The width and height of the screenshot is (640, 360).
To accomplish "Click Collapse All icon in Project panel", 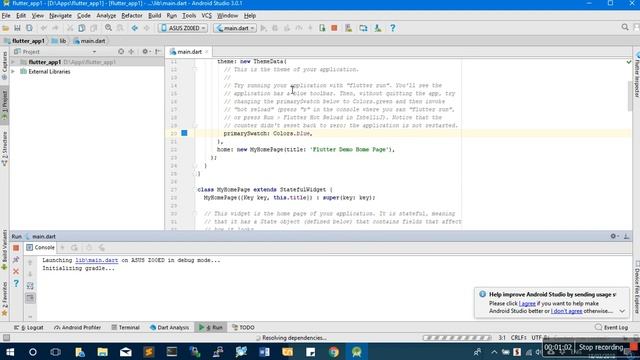I will click(x=131, y=52).
